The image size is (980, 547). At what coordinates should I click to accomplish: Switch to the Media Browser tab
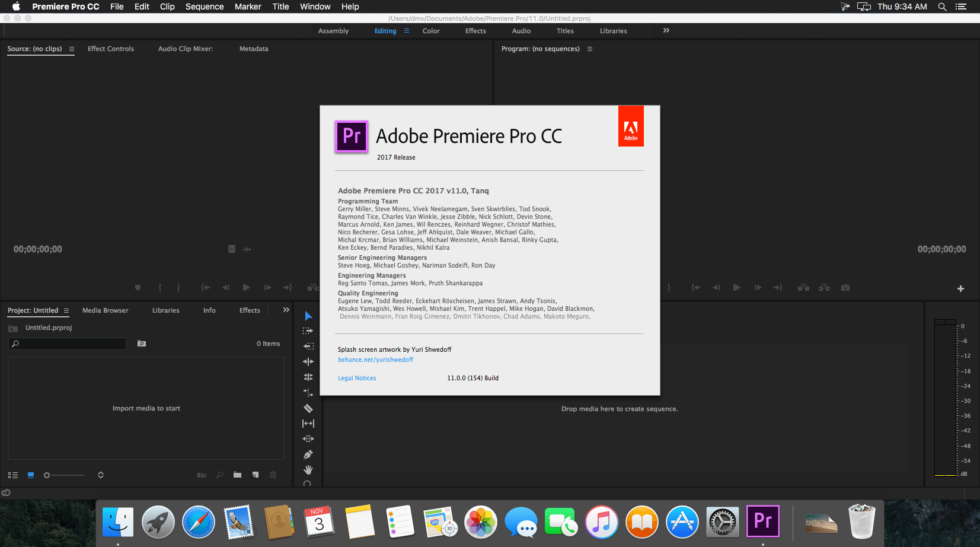106,310
